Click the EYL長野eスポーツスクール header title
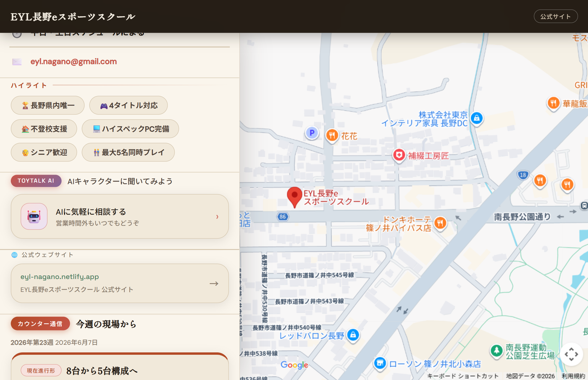 tap(73, 17)
